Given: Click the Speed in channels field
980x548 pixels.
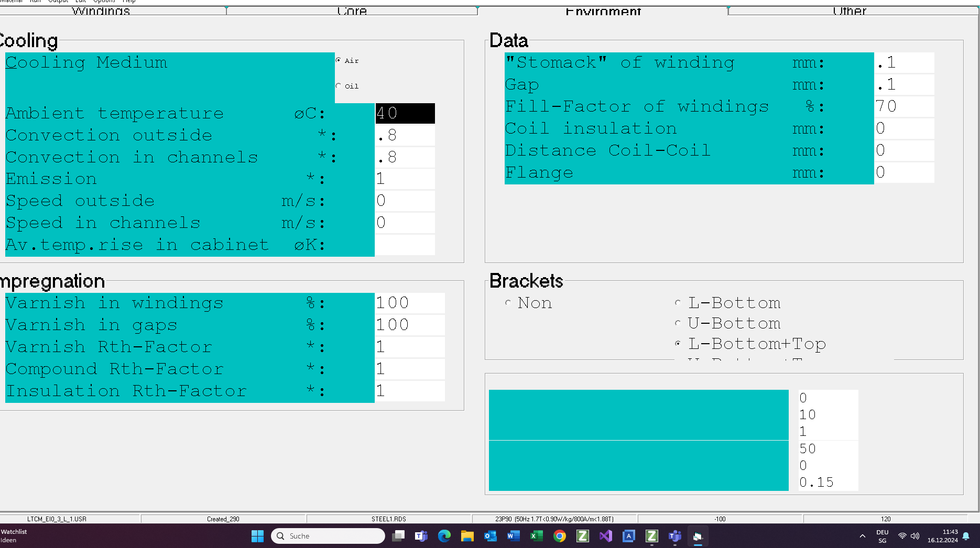Looking at the screenshot, I should [405, 223].
